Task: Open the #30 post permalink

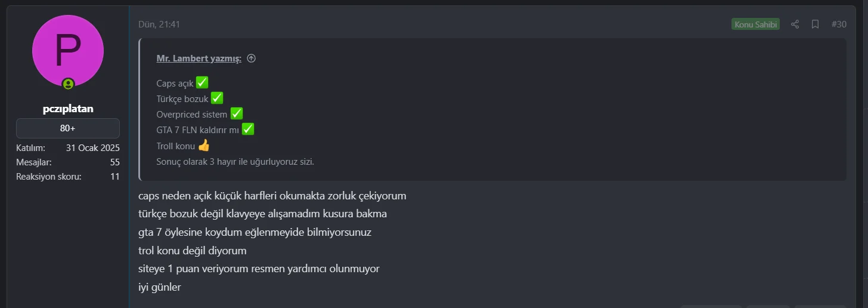Action: (x=839, y=24)
